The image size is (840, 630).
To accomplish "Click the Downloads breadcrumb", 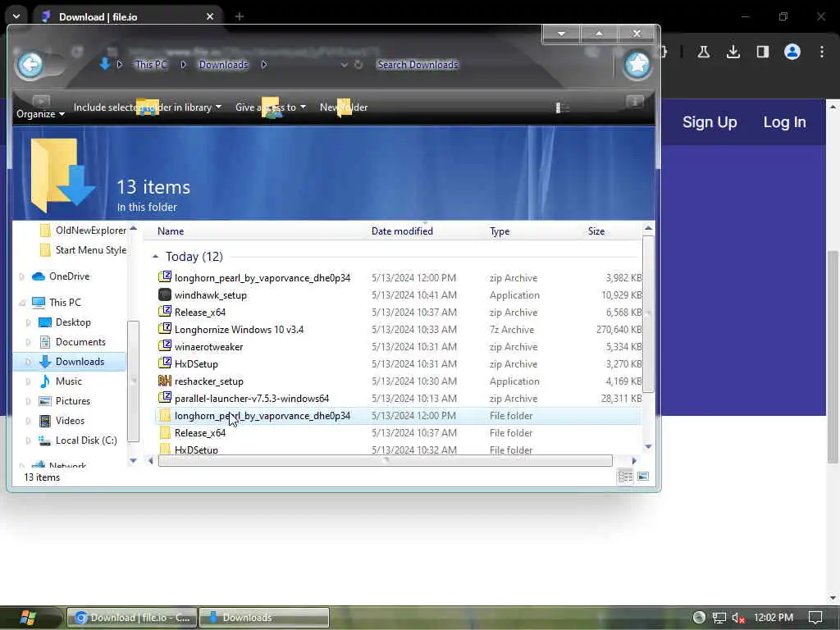I will coord(223,64).
